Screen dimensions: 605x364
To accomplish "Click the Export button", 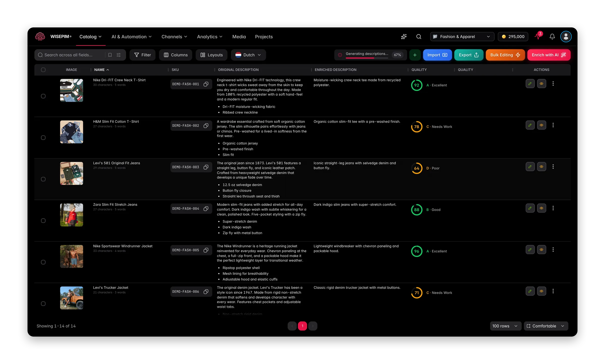I will point(469,55).
